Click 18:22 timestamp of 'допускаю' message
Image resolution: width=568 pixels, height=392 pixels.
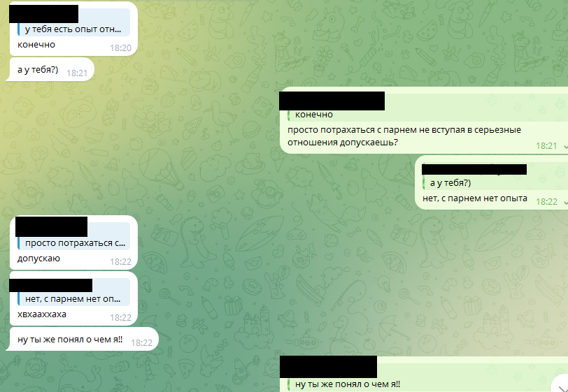(x=120, y=262)
